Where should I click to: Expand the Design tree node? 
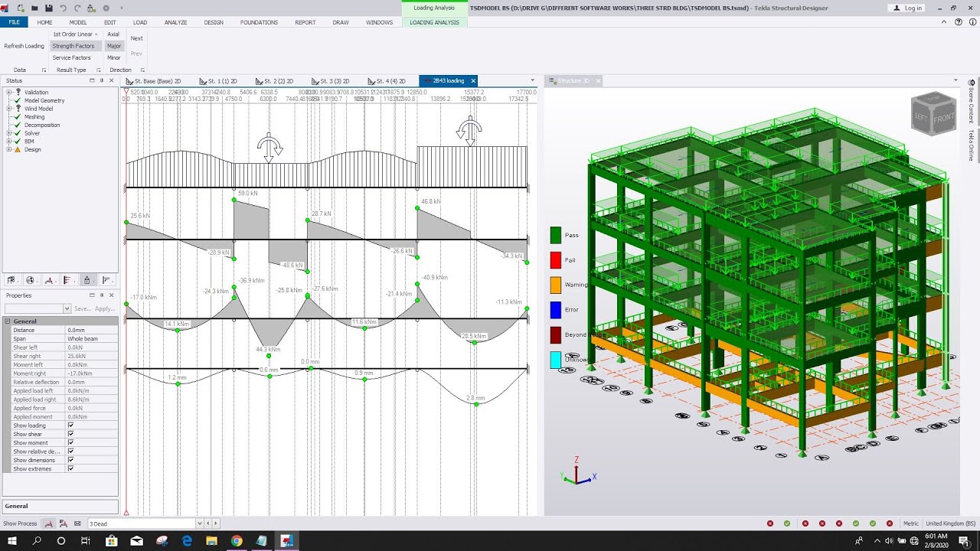[x=9, y=149]
